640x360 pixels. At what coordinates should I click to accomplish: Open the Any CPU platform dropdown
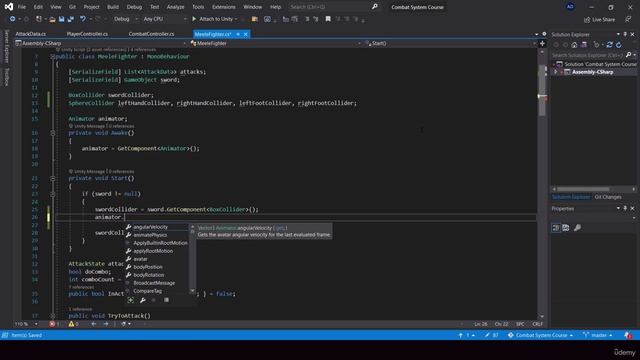165,19
